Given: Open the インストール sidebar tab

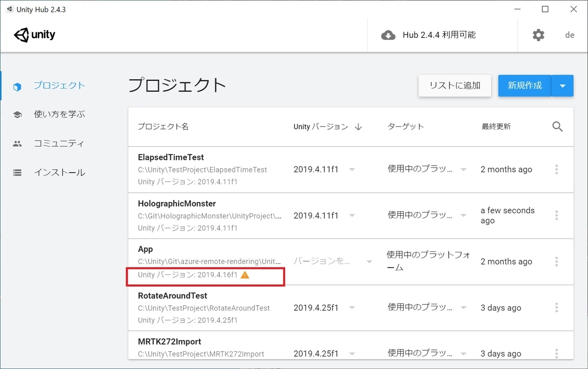Looking at the screenshot, I should tap(59, 172).
